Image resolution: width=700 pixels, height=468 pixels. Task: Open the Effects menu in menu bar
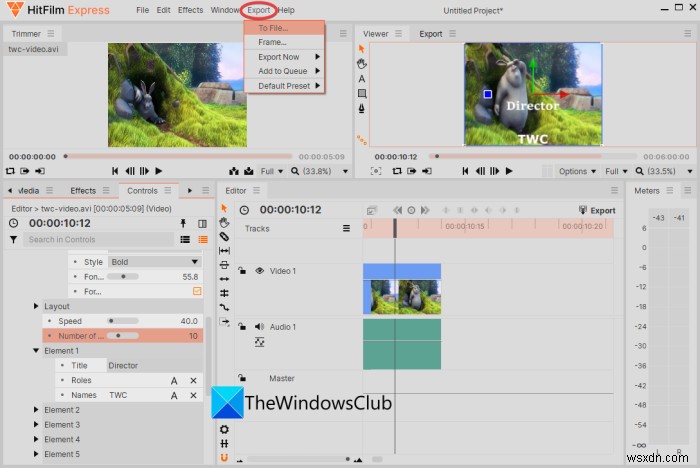[190, 10]
